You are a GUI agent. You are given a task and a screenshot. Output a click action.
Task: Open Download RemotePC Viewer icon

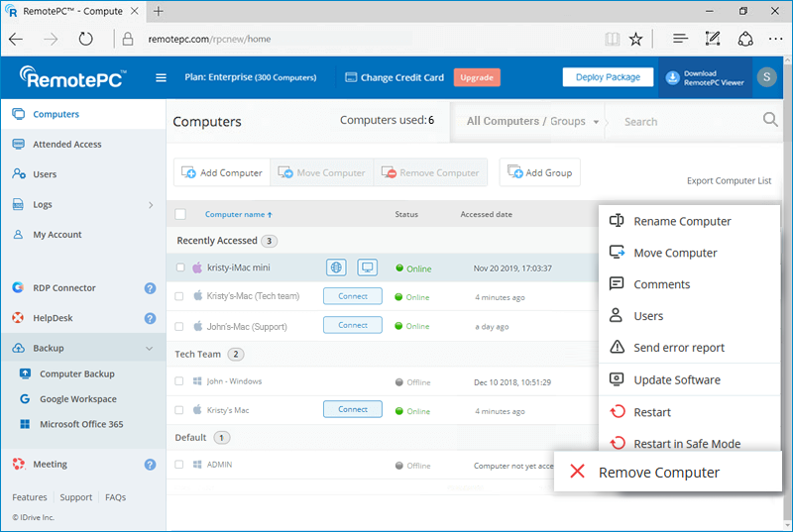672,77
